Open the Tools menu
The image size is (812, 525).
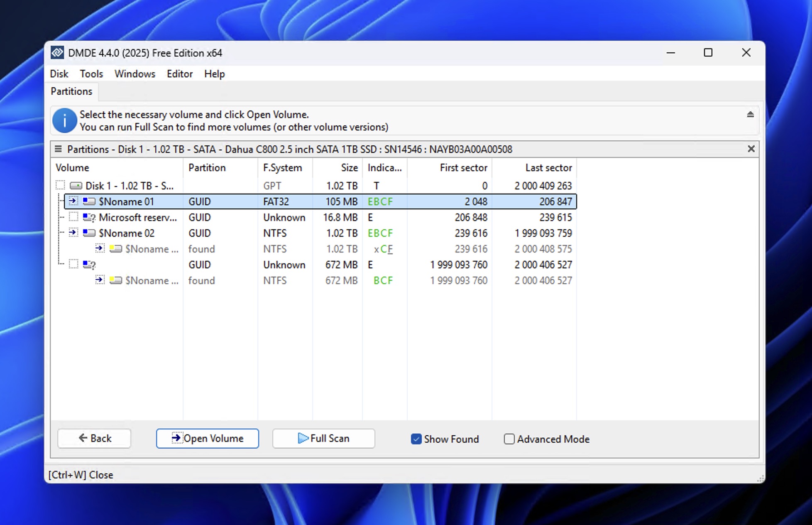pos(91,74)
